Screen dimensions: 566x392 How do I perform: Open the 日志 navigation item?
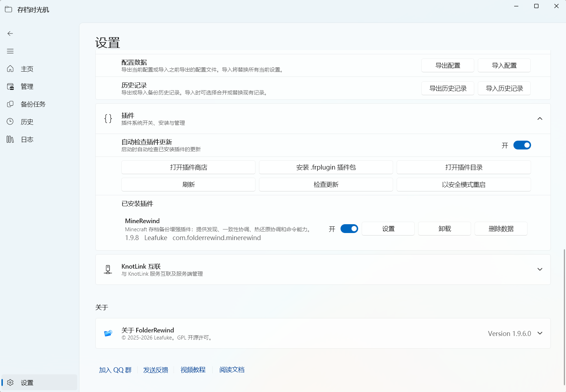(x=39, y=139)
